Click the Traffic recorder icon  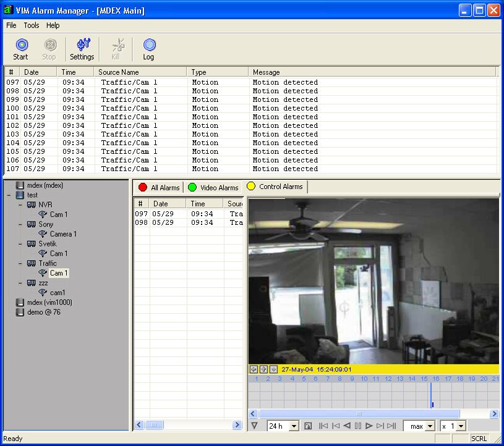click(31, 263)
